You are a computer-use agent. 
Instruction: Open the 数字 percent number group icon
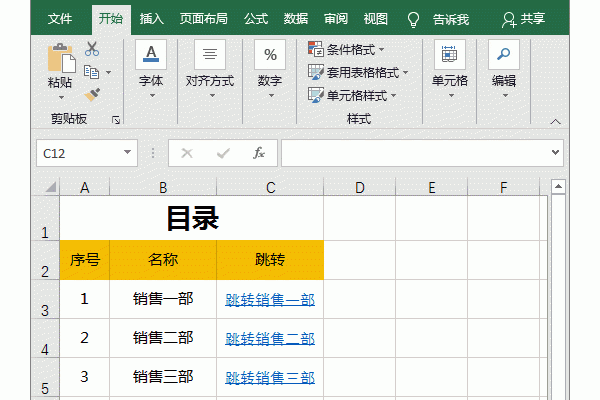pos(270,55)
